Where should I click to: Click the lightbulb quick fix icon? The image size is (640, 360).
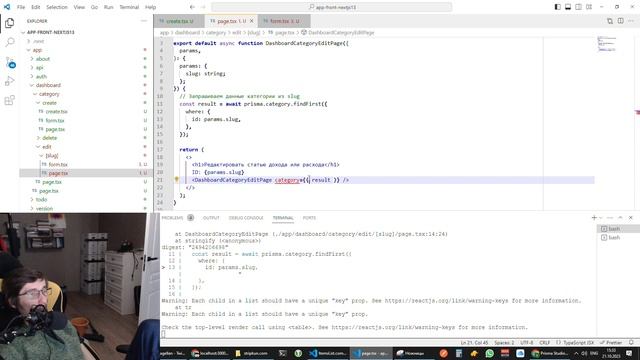pos(177,179)
